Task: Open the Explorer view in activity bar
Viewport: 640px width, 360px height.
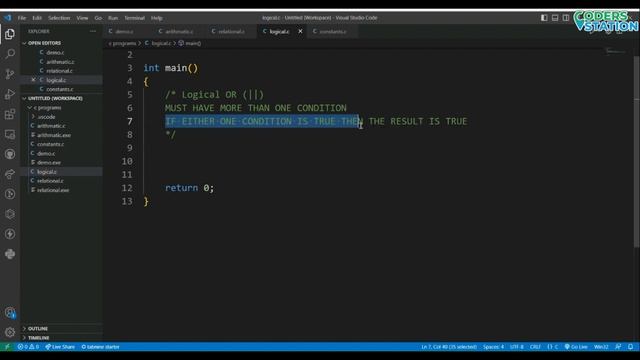Action: click(10, 34)
